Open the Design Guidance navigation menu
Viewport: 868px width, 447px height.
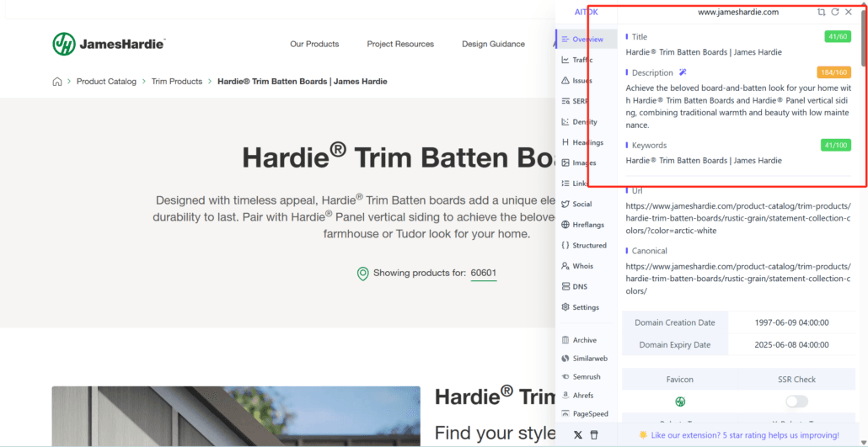[493, 44]
